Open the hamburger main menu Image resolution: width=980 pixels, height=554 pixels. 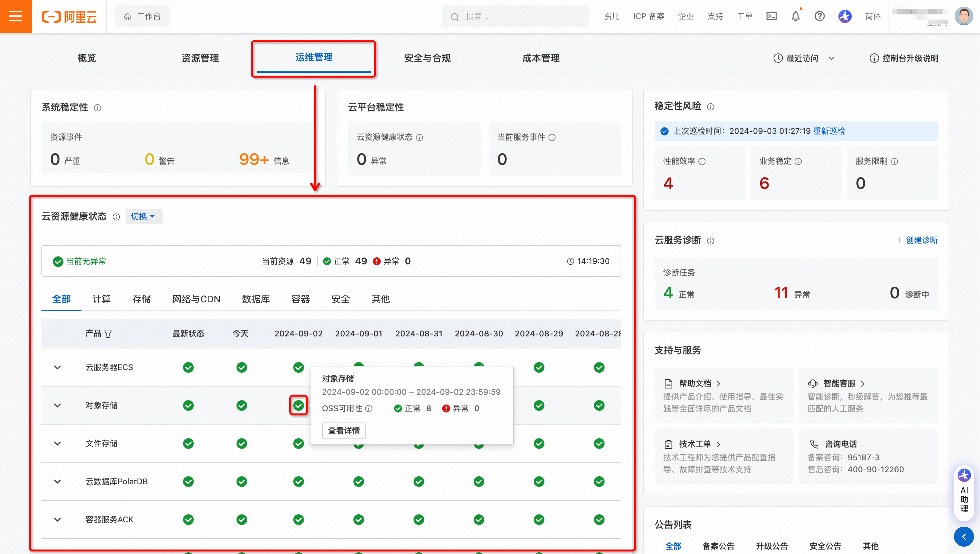[16, 16]
